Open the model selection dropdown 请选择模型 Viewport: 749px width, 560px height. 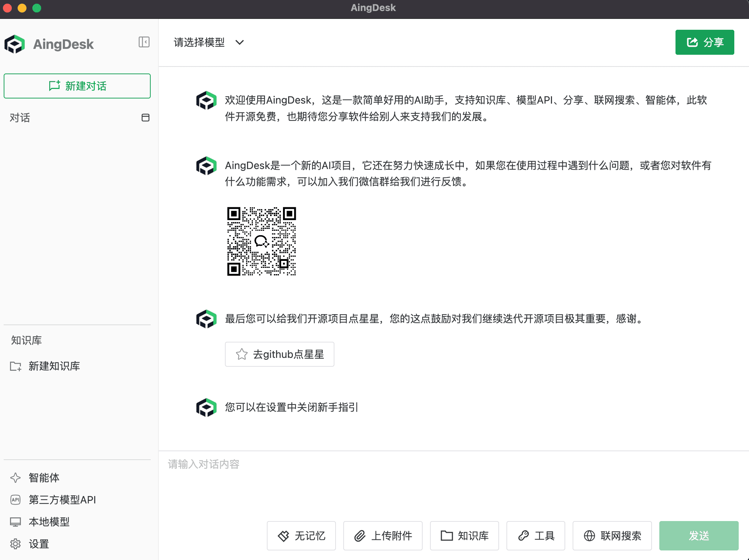pyautogui.click(x=209, y=42)
